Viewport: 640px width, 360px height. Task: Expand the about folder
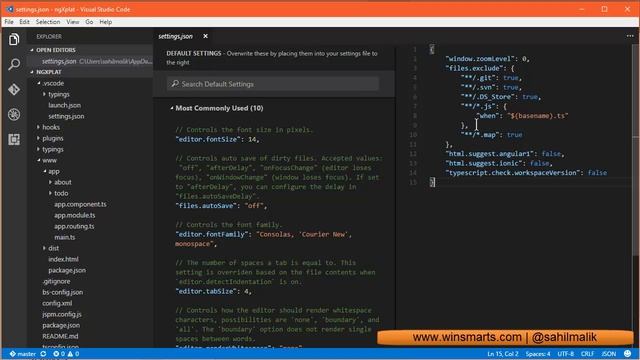coord(50,182)
